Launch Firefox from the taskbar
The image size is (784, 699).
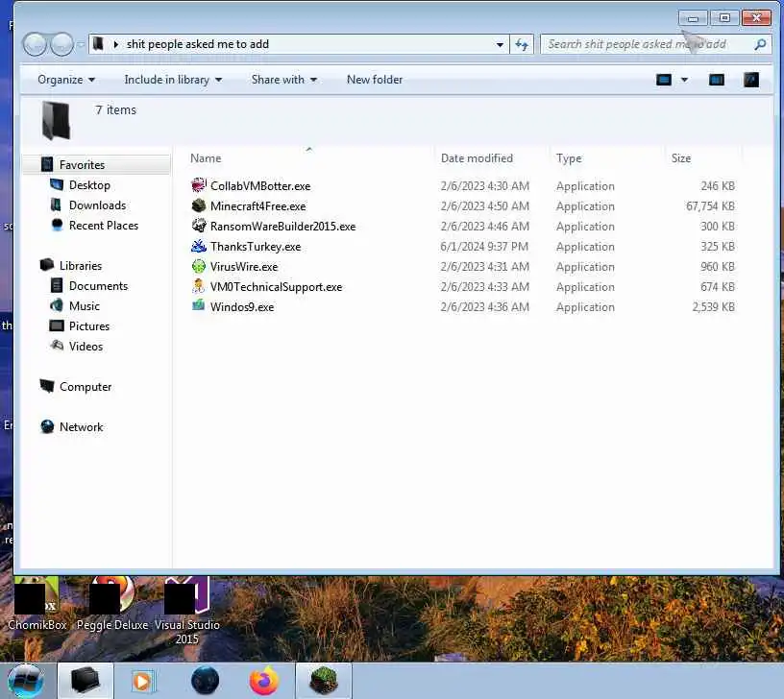[x=263, y=681]
